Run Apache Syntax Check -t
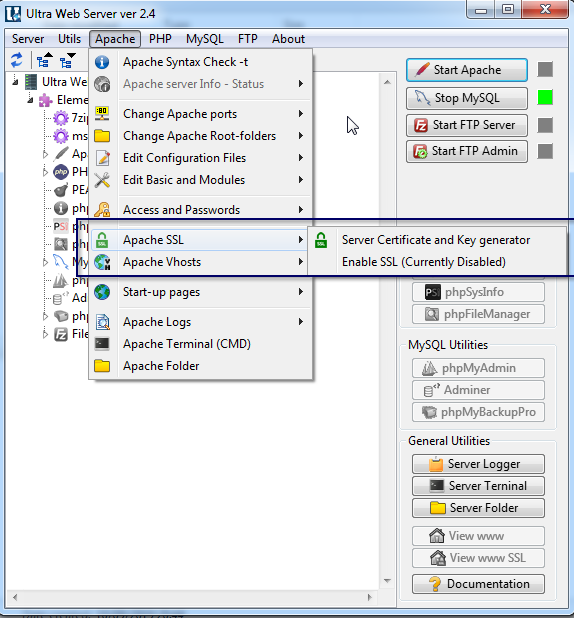Screen dimensions: 574x618 tap(201, 62)
